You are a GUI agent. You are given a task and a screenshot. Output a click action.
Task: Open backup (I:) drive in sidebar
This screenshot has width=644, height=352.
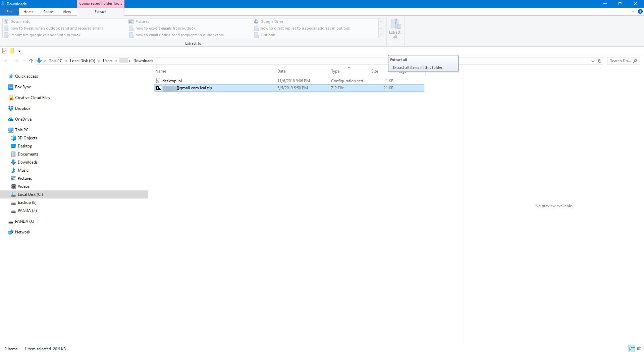[27, 203]
